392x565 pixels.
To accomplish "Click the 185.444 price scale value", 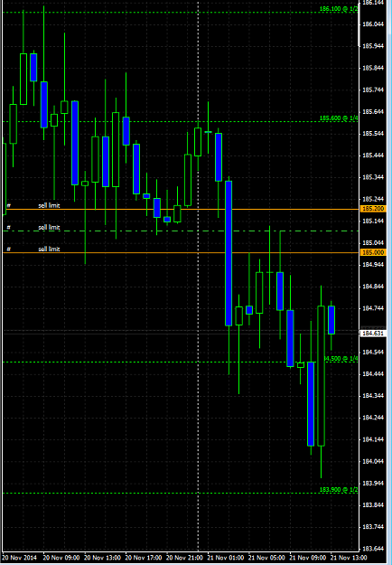I will coord(372,155).
